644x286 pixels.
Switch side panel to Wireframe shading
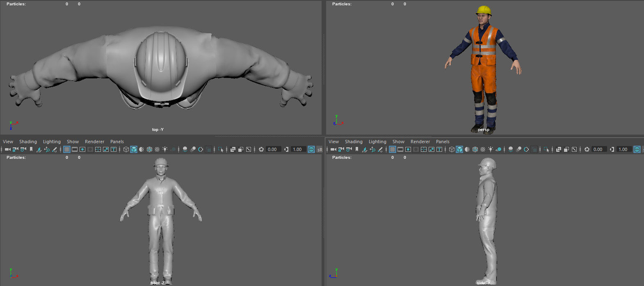(x=452, y=149)
